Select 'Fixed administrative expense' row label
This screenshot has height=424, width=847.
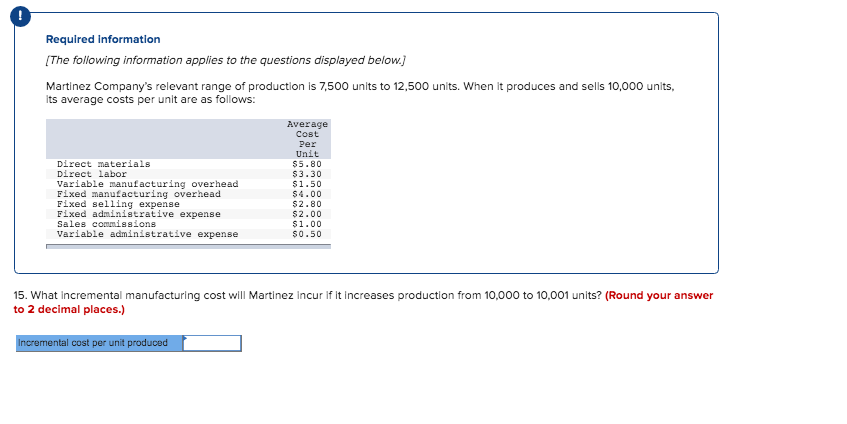(139, 214)
